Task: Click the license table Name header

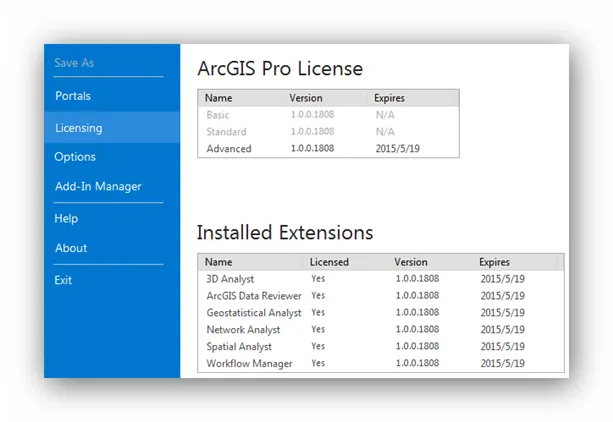Action: click(218, 98)
